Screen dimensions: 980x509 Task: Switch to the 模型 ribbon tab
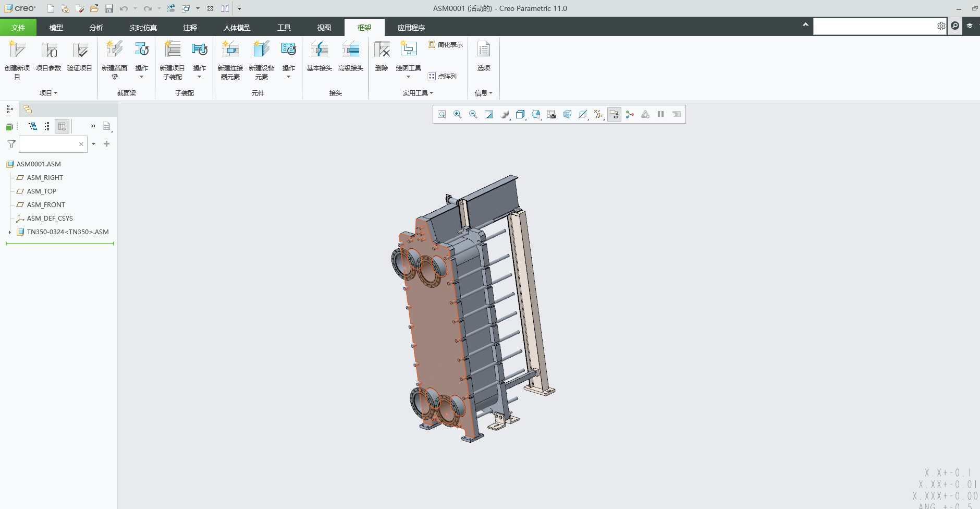(x=56, y=28)
